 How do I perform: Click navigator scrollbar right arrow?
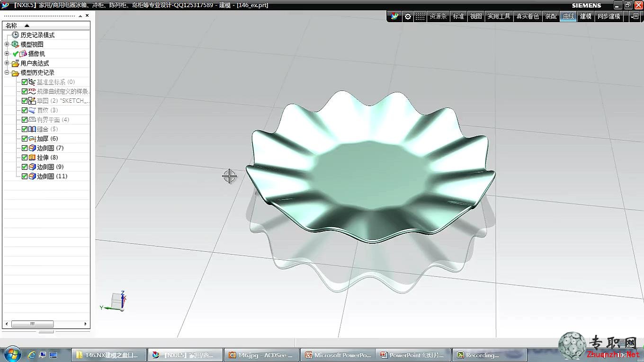[x=86, y=324]
